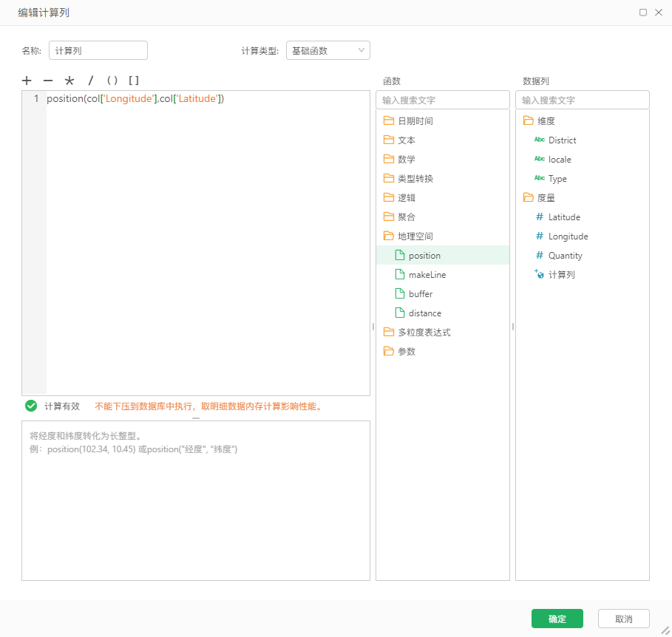Expand the 逻辑 function folder

tap(443, 198)
